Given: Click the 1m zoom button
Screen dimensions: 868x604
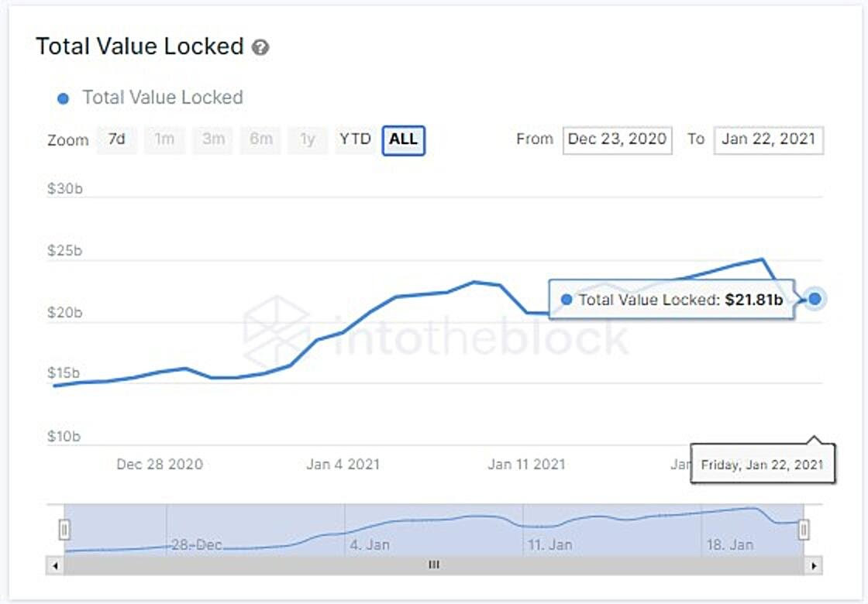Looking at the screenshot, I should point(164,140).
